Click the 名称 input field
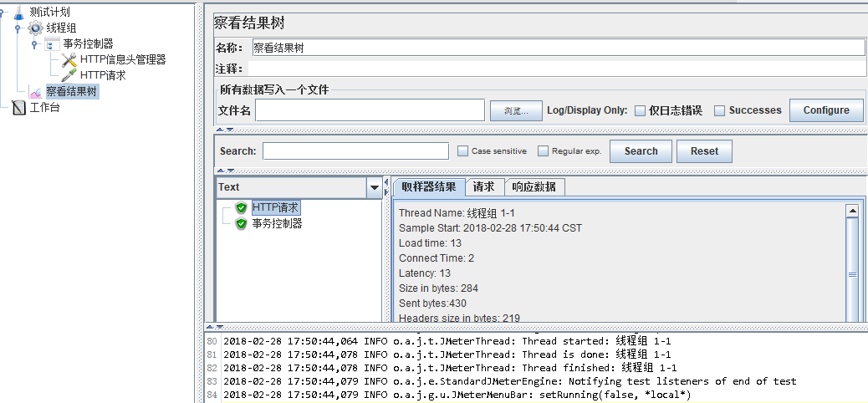Image resolution: width=868 pixels, height=403 pixels. [558, 48]
